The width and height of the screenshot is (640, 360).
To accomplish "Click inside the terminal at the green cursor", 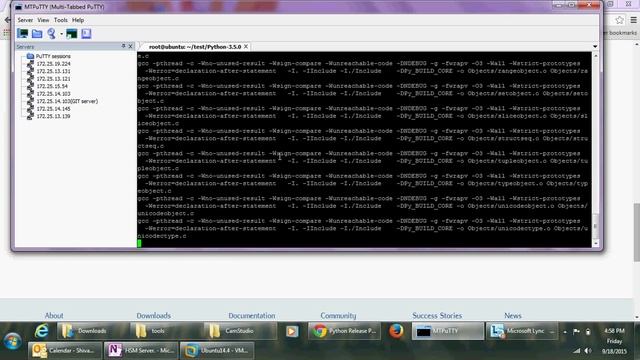I will [x=140, y=244].
